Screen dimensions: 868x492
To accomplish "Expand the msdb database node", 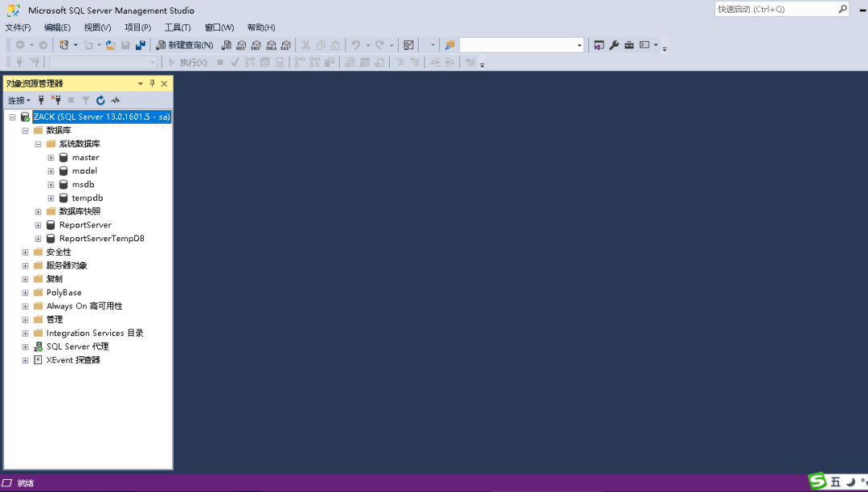I will pyautogui.click(x=51, y=185).
